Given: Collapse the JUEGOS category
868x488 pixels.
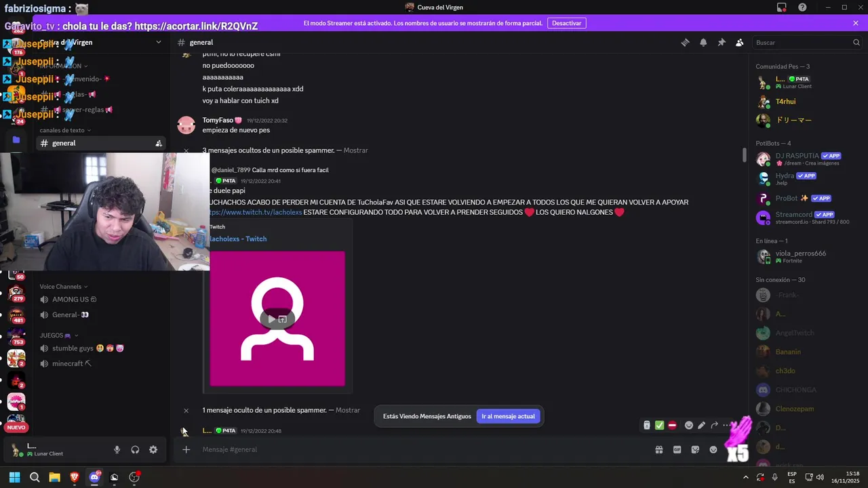Looking at the screenshot, I should [59, 335].
